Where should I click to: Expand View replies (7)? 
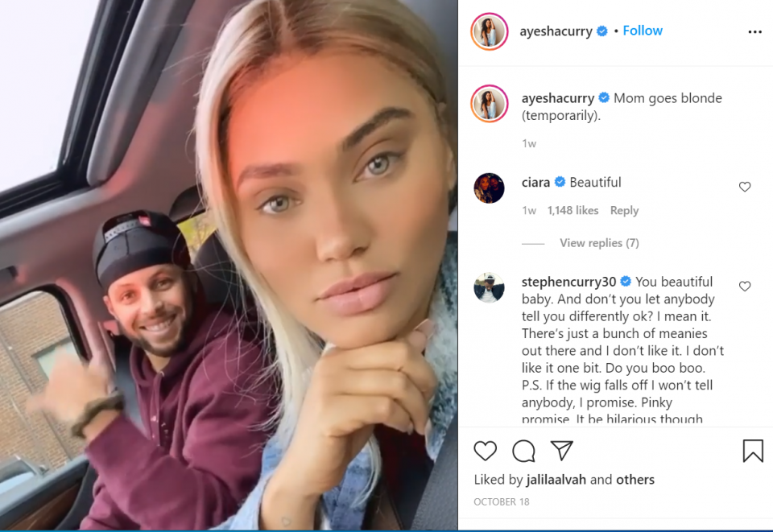[599, 243]
